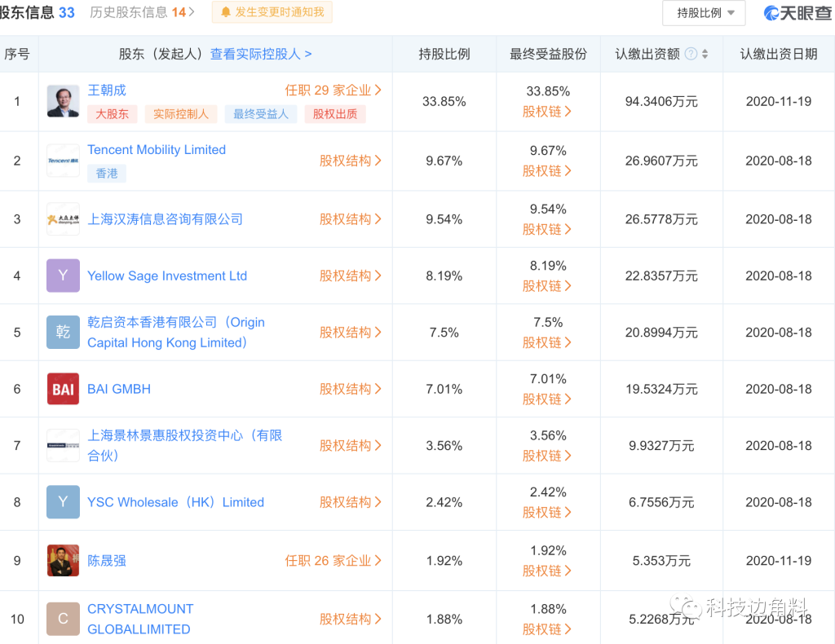The image size is (835, 644).
Task: Click 上海汉涛信息咨询 company logo
Action: click(x=63, y=218)
